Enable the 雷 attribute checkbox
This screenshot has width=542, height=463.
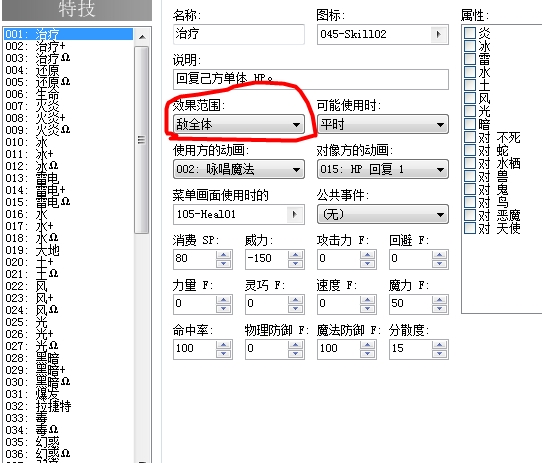470,59
